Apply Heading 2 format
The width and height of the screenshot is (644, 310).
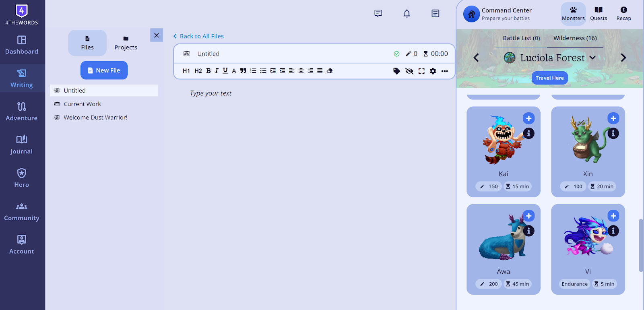(x=198, y=71)
